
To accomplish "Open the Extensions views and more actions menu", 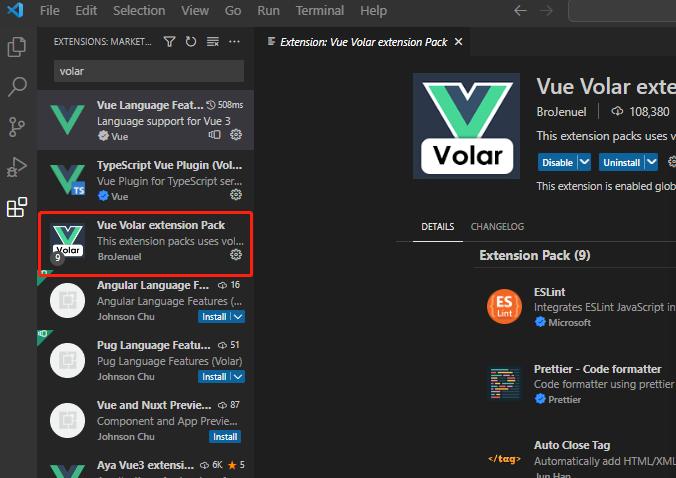I will tap(234, 42).
